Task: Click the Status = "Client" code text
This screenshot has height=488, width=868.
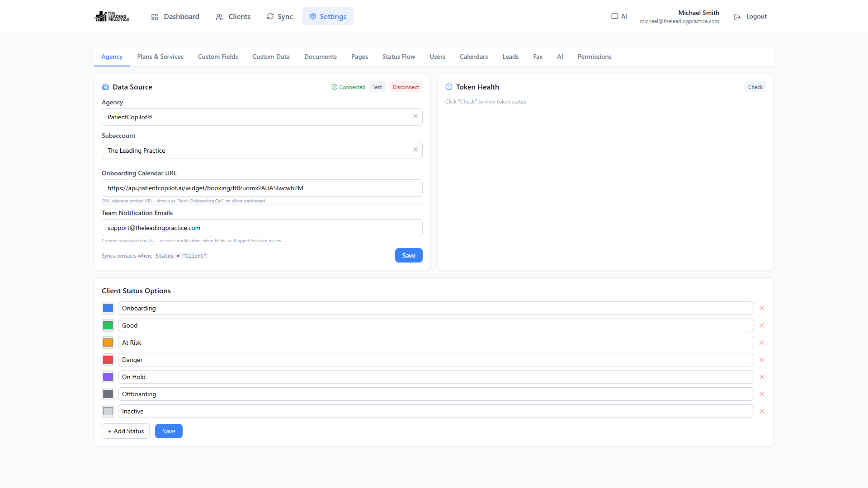Action: 181,256
